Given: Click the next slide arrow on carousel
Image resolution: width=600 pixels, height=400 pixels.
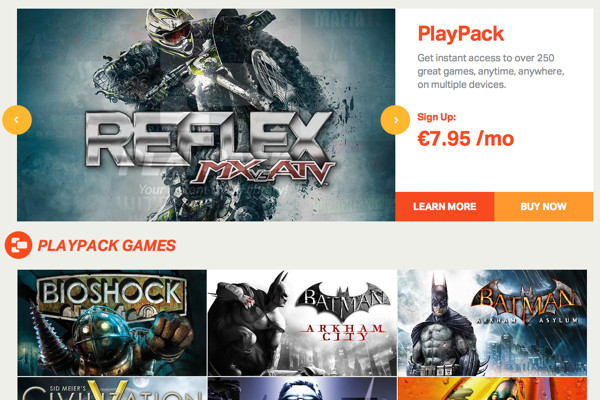Looking at the screenshot, I should (x=395, y=120).
